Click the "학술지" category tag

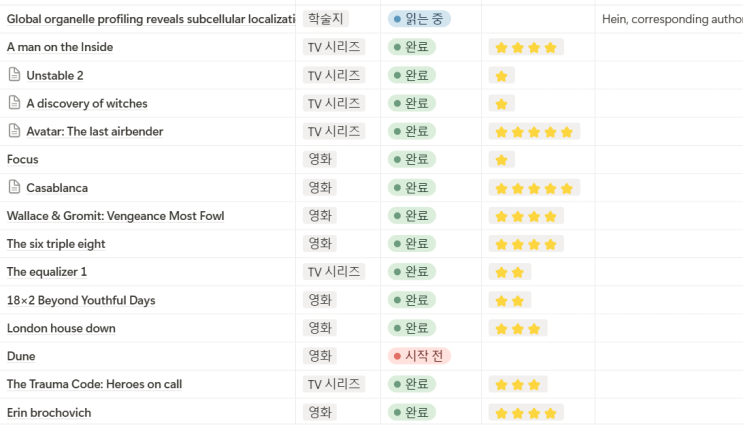click(x=325, y=19)
